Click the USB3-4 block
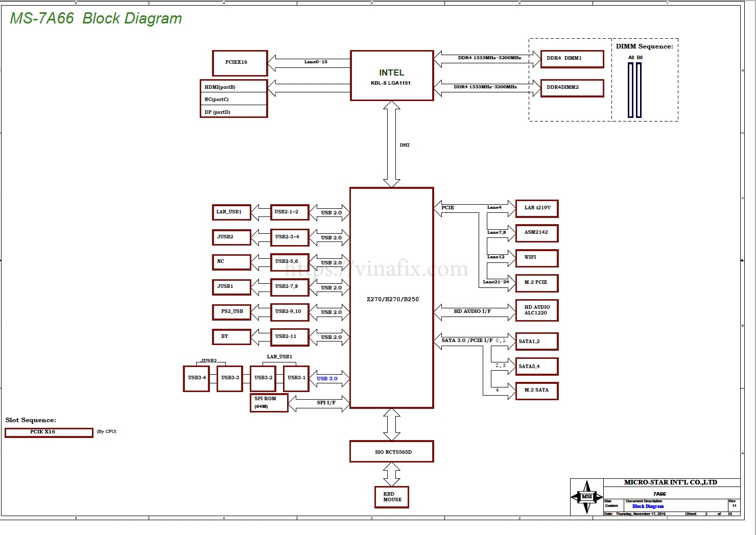Screen dimensions: 756x535 (x=197, y=378)
